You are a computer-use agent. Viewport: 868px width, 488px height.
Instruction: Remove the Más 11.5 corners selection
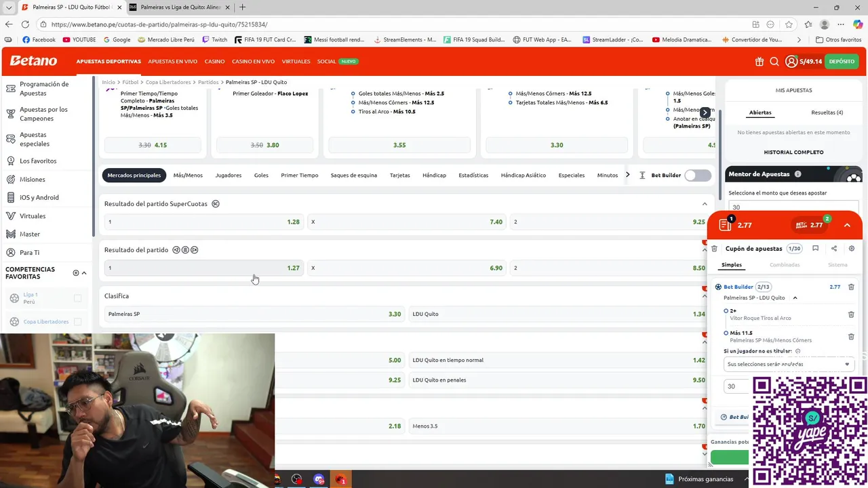(851, 336)
